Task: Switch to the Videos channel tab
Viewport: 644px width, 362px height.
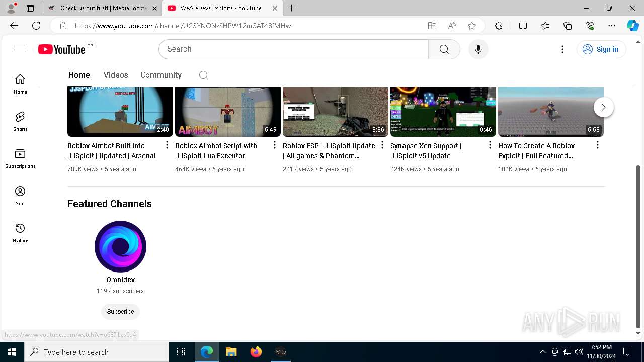Action: click(116, 75)
